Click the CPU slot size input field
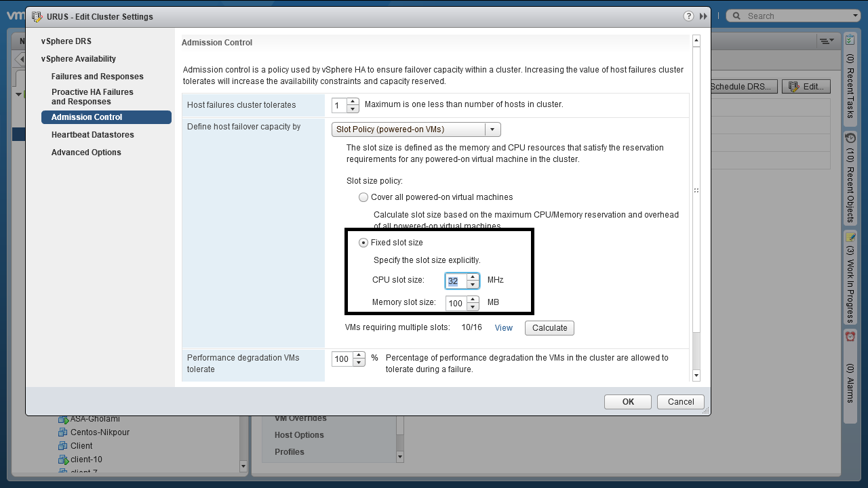The image size is (868, 488). tap(454, 281)
